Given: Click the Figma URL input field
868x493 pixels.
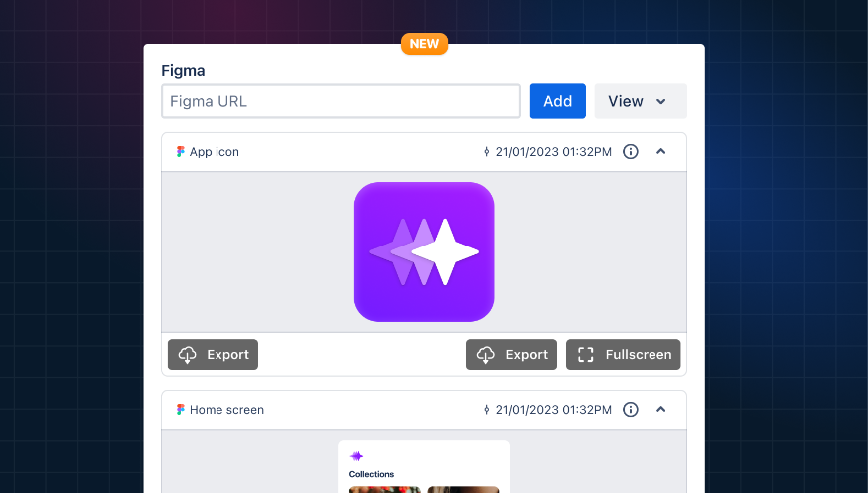Looking at the screenshot, I should tap(340, 101).
